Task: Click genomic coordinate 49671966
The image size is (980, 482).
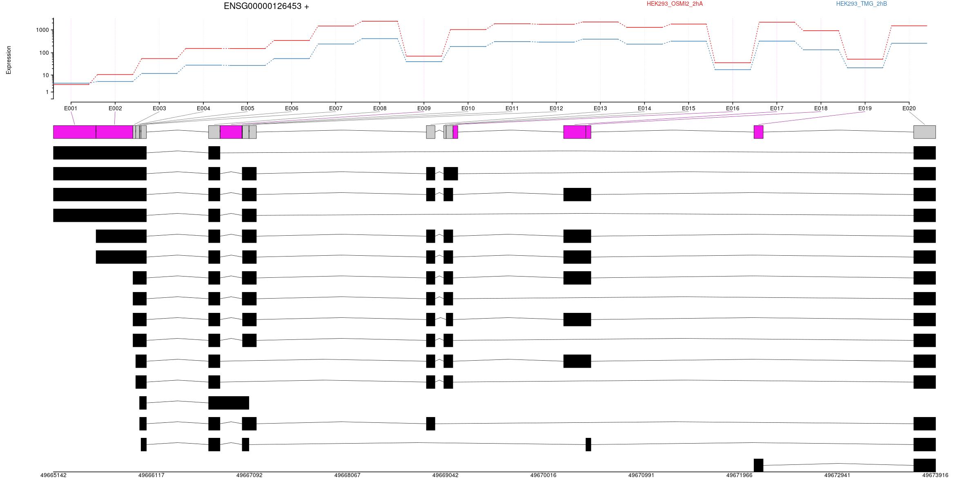Action: tap(739, 475)
